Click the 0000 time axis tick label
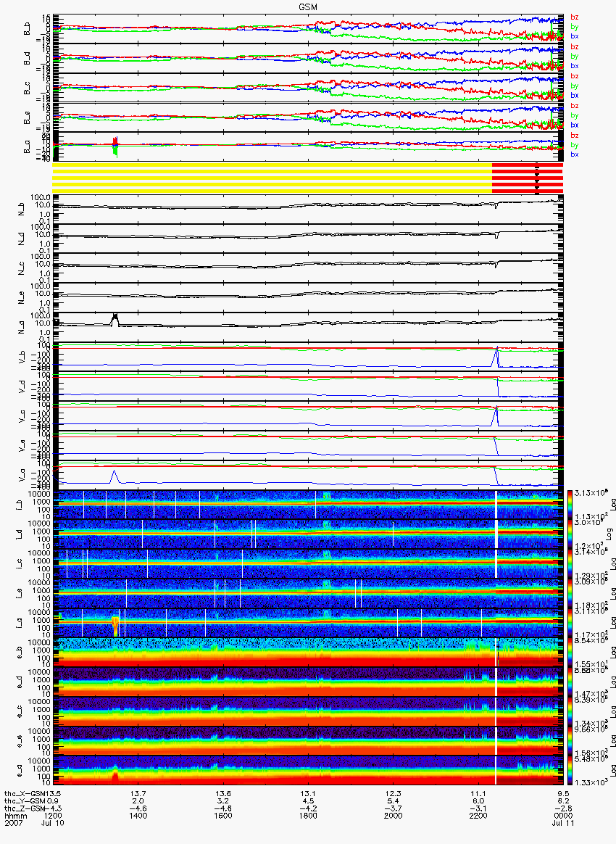The height and width of the screenshot is (844, 616). (563, 816)
